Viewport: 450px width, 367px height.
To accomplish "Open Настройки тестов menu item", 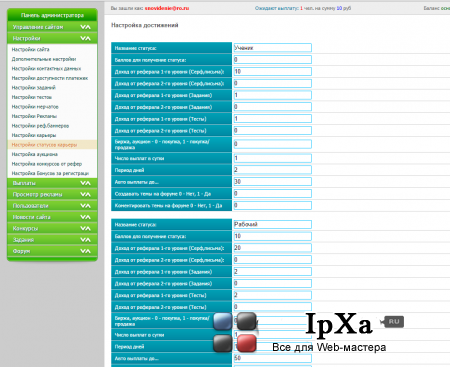I will click(32, 97).
